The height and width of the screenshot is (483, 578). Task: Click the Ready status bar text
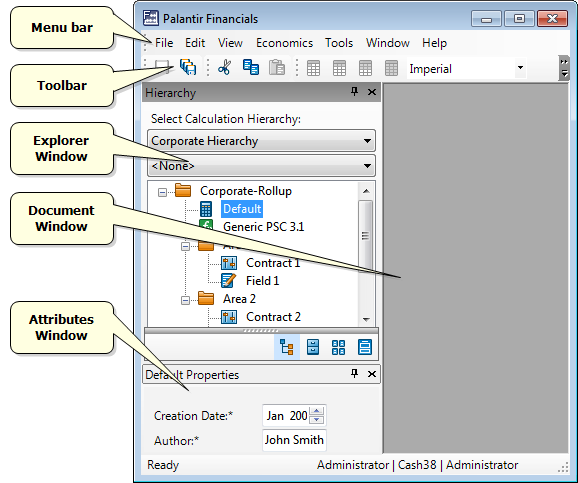(163, 465)
